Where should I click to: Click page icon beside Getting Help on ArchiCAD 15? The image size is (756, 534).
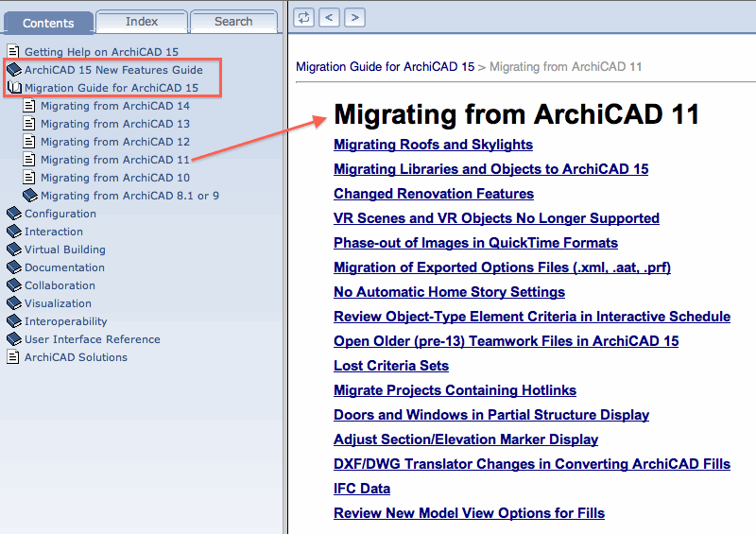pyautogui.click(x=13, y=51)
